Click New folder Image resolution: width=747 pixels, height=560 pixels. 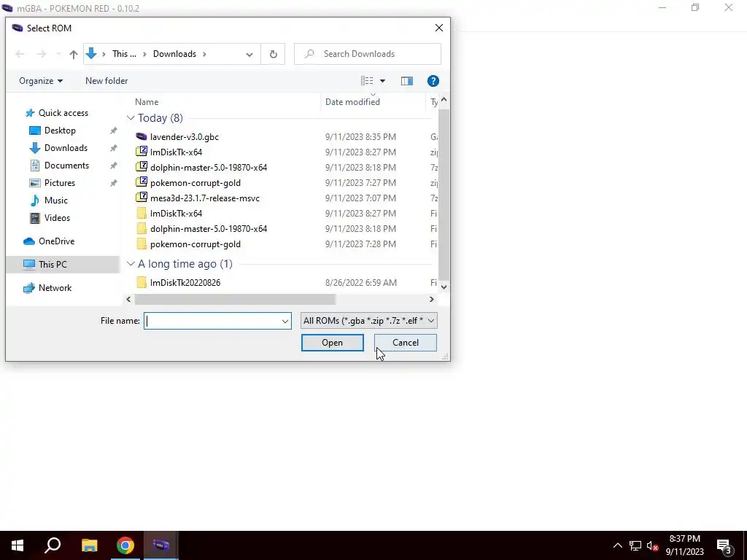pos(107,81)
